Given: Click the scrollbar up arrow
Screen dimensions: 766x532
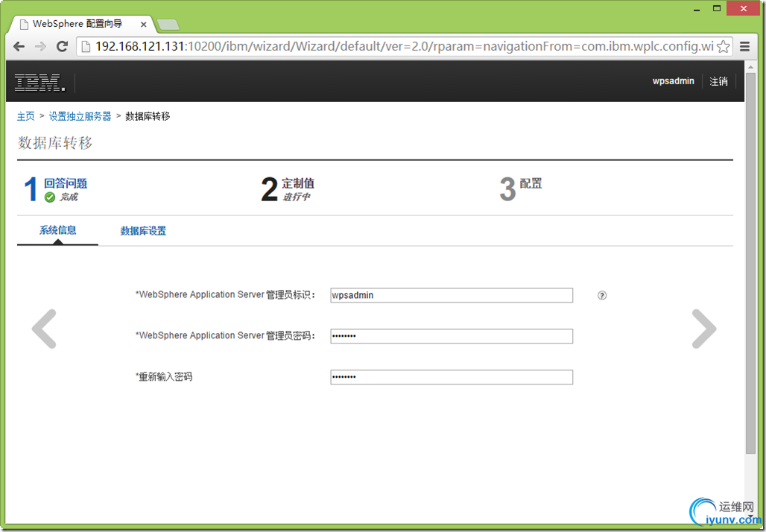Looking at the screenshot, I should 750,67.
